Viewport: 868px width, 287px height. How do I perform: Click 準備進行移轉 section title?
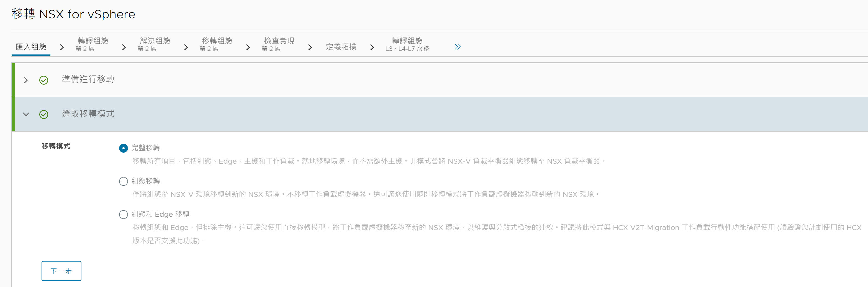click(x=88, y=79)
